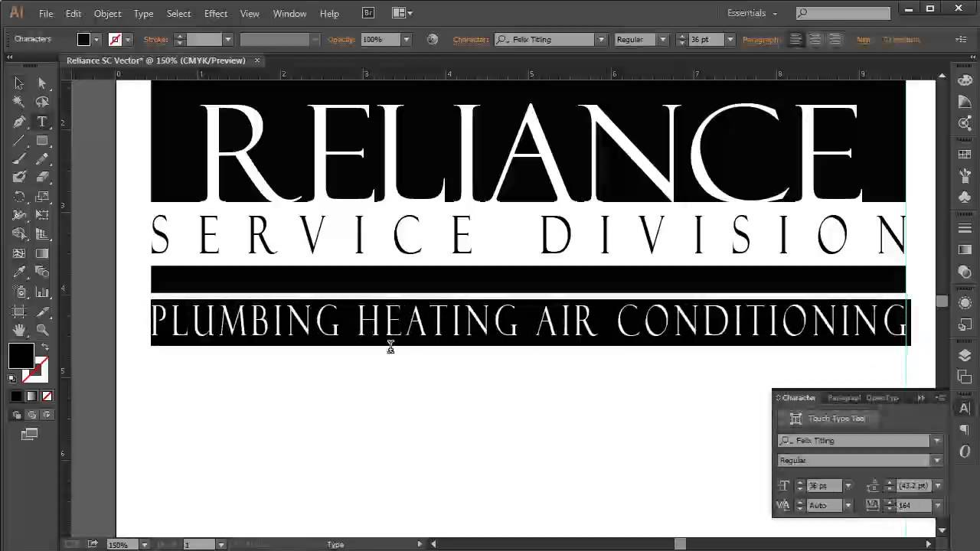Open font family dropdown in Character panel

[x=936, y=441]
